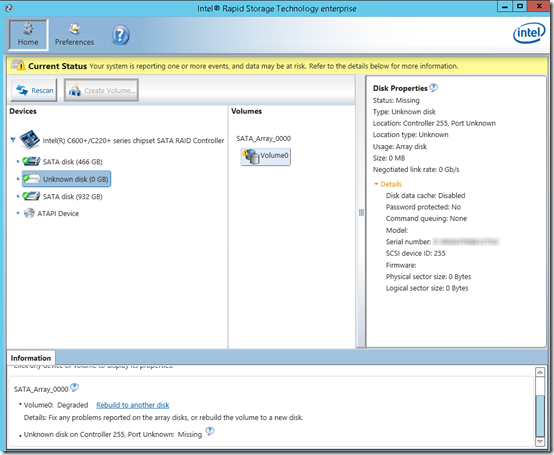Click the Devices panel heading
Screen dimensions: 554x455
coord(23,111)
